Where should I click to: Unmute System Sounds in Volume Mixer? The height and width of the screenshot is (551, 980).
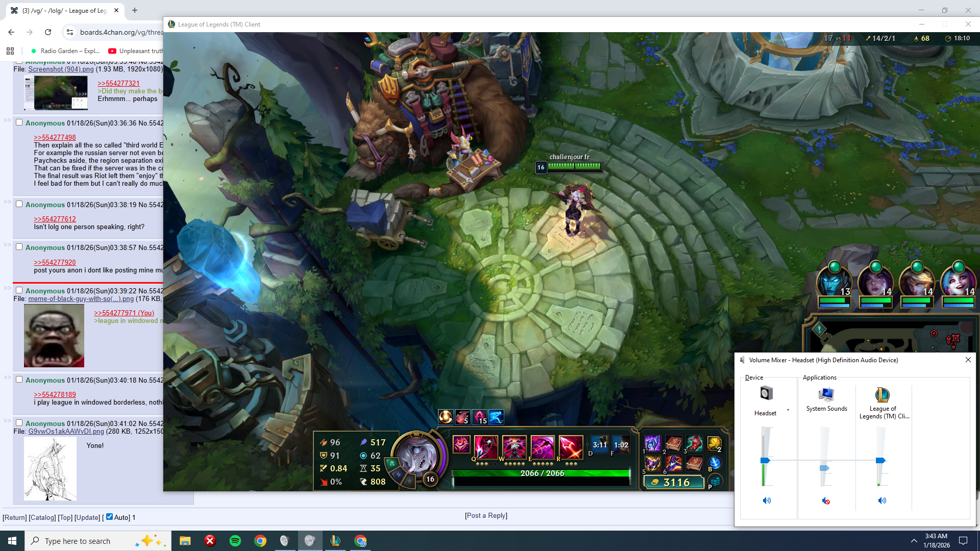(825, 500)
